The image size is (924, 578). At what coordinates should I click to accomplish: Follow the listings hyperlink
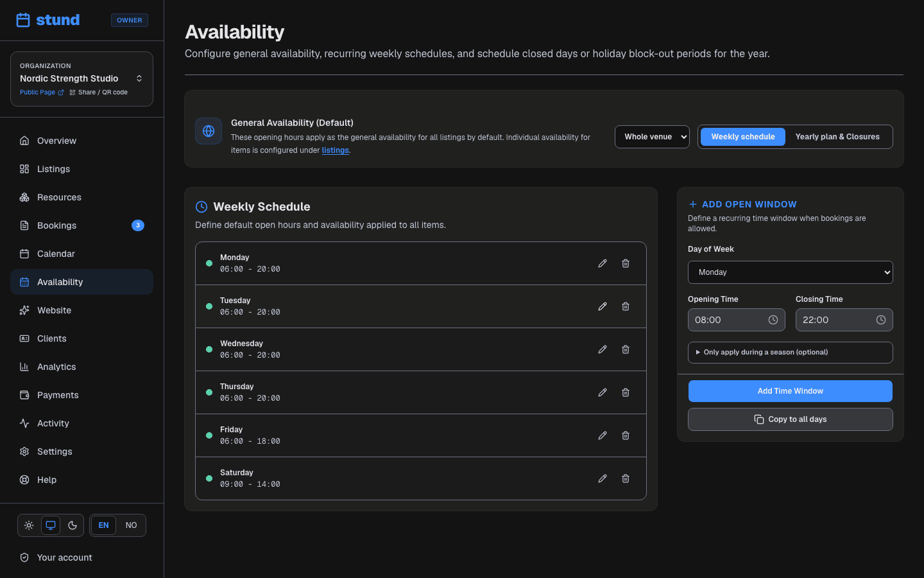pos(335,150)
